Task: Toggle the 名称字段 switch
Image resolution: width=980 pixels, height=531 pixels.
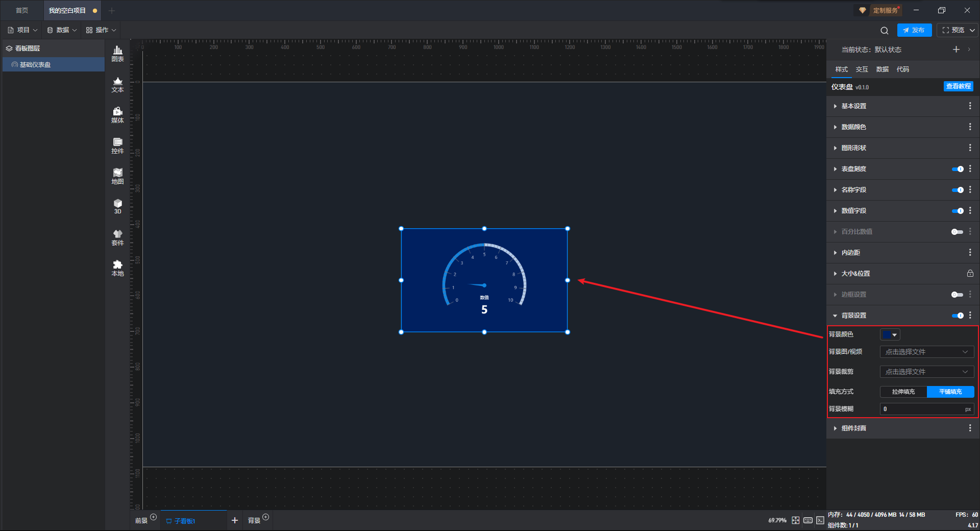Action: 958,190
